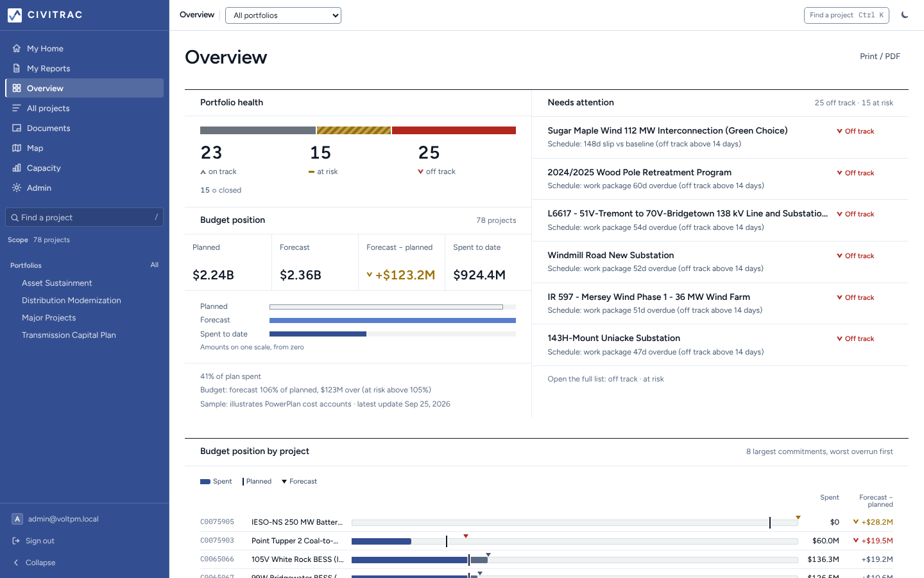This screenshot has height=578, width=924.
Task: Click the My Reports document icon
Action: [17, 68]
